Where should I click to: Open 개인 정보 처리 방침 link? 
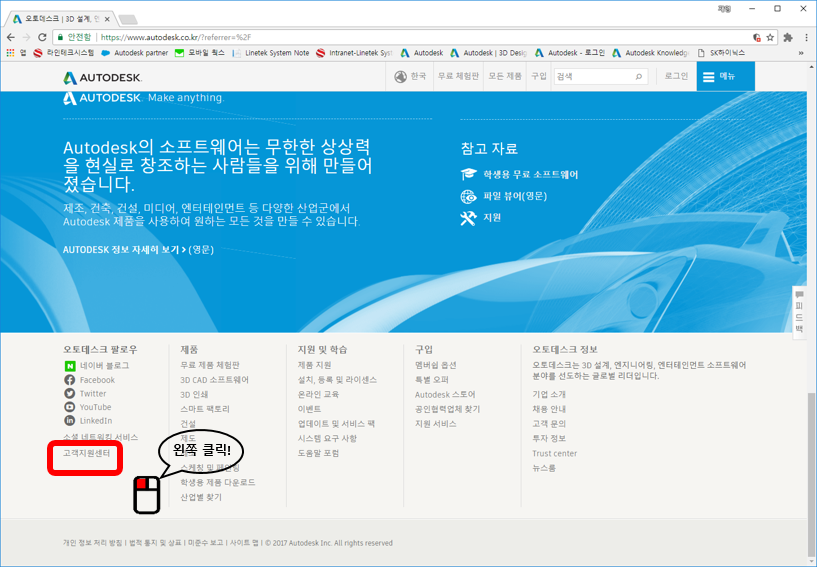92,543
